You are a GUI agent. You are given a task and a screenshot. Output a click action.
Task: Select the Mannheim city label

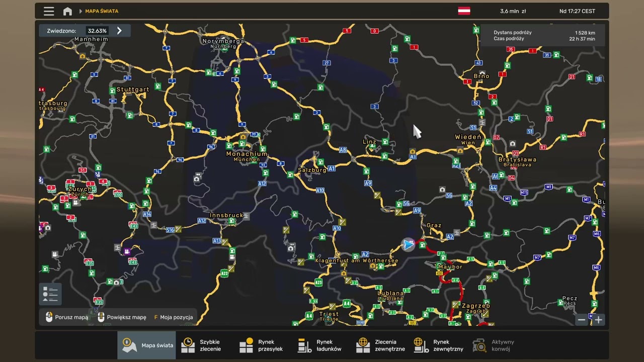[91, 39]
